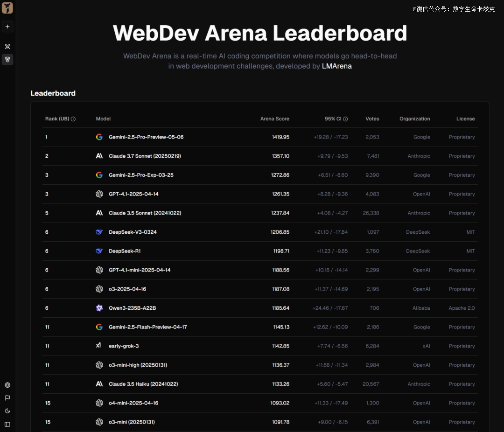Select model name GPT-4.1-mini-2025-04-14
Viewport: 504px width, 432px height.
(x=140, y=270)
